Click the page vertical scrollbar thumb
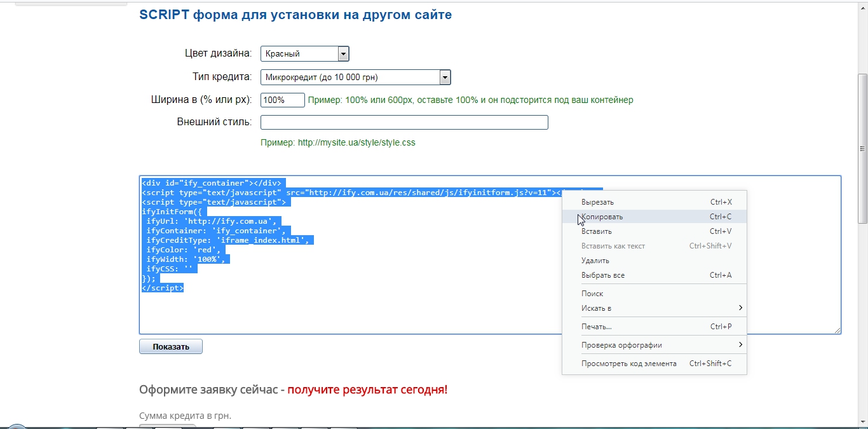The image size is (868, 429). [862, 146]
